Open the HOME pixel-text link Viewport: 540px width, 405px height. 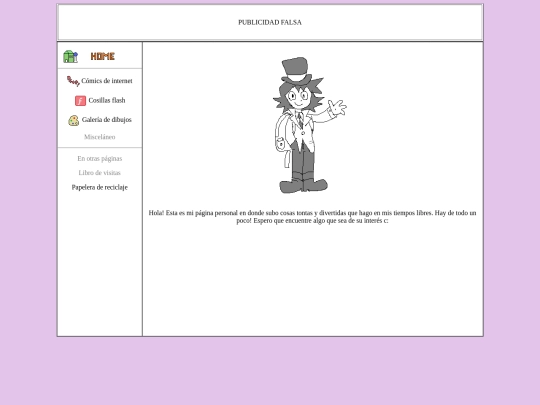point(103,56)
